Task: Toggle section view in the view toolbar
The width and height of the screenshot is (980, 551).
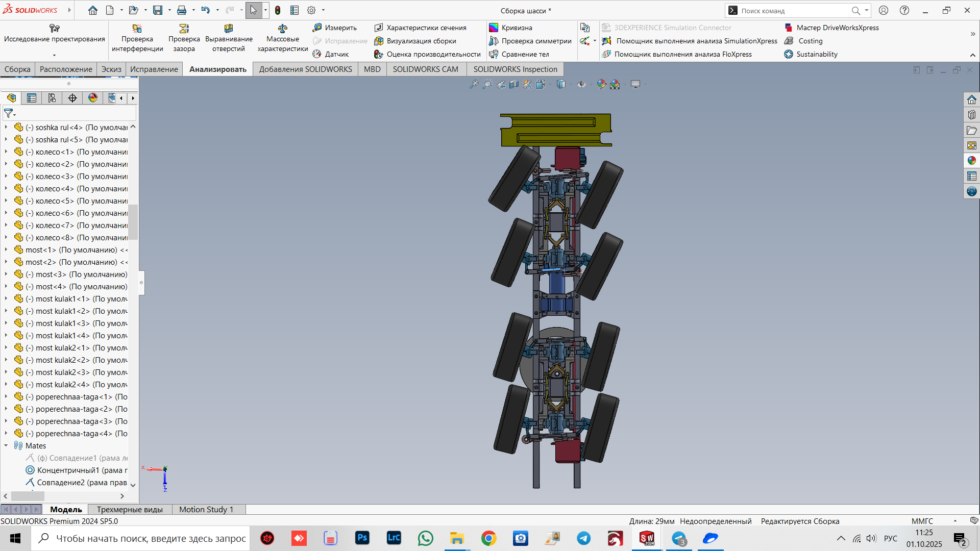Action: [x=514, y=84]
